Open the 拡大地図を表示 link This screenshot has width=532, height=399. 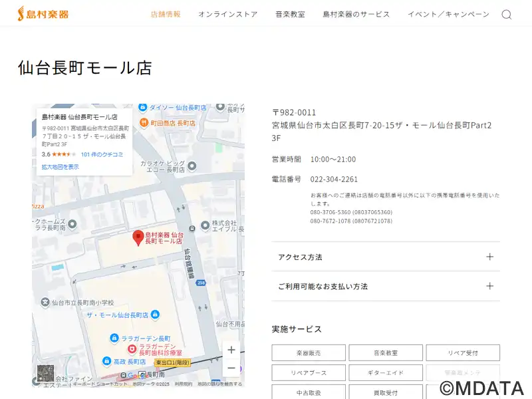point(60,167)
